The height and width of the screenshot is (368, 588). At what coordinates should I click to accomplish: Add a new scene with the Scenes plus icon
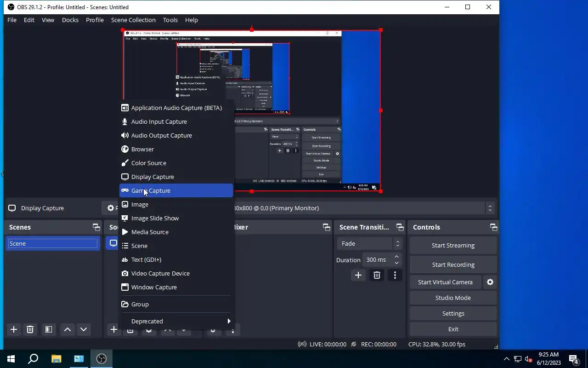(14, 329)
